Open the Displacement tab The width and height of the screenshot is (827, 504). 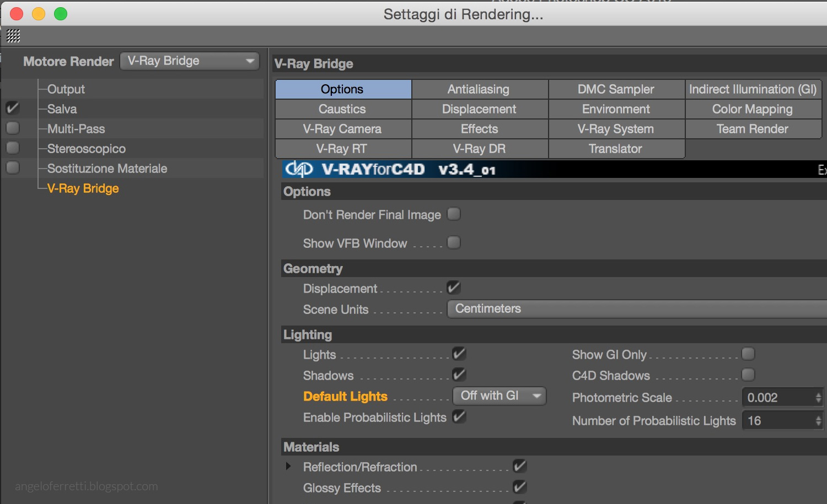480,109
